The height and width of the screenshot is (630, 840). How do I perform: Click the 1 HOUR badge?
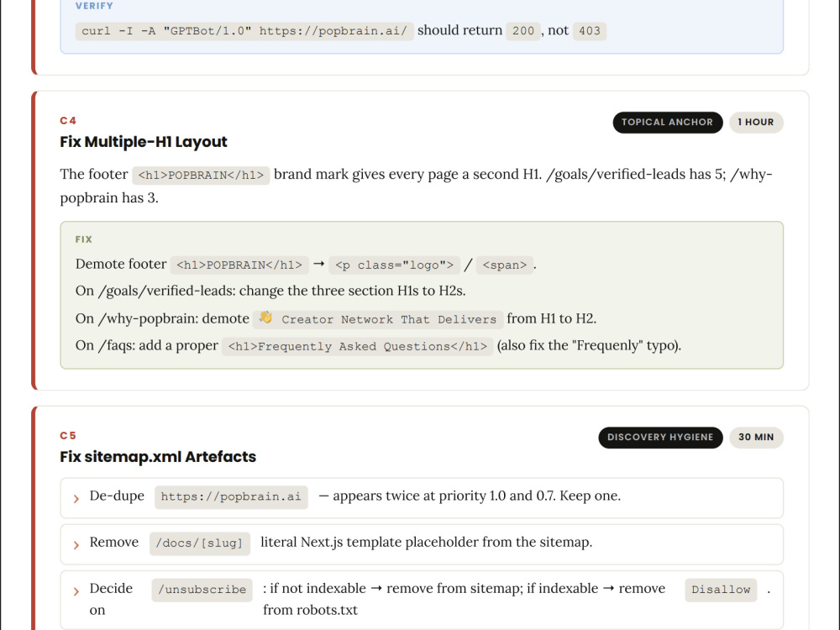pyautogui.click(x=756, y=122)
